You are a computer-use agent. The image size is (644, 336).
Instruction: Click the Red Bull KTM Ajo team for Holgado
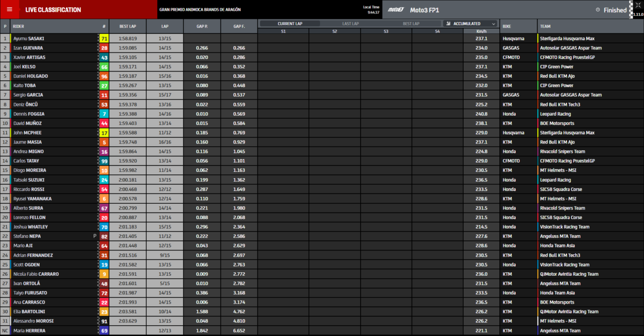[557, 76]
